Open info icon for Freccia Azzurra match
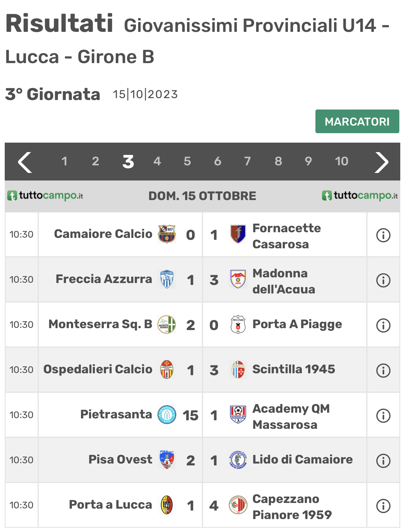405x532 pixels. [383, 280]
